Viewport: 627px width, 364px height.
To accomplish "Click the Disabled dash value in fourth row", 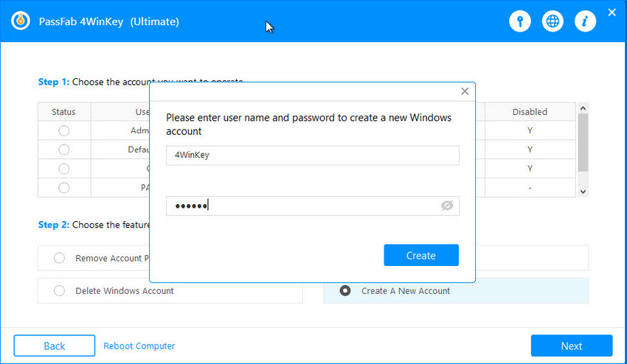I will point(530,188).
